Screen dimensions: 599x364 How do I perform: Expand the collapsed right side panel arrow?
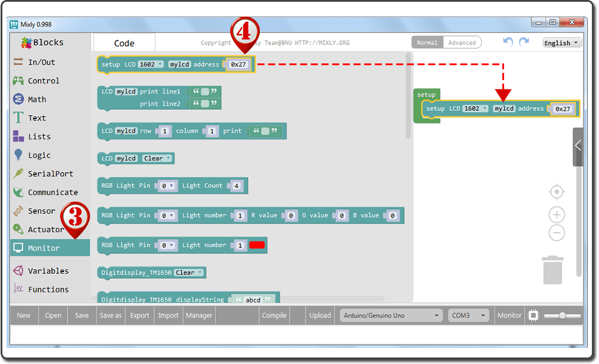(x=578, y=145)
